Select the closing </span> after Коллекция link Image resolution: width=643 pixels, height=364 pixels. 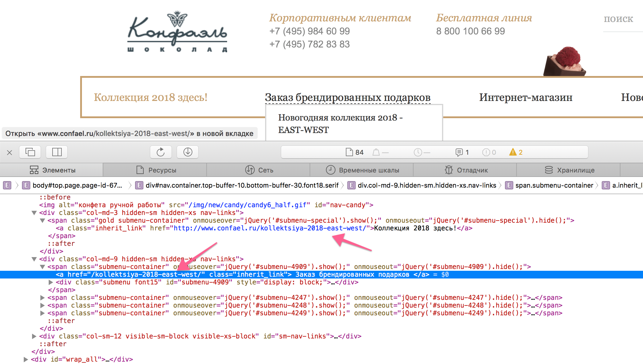tap(62, 236)
